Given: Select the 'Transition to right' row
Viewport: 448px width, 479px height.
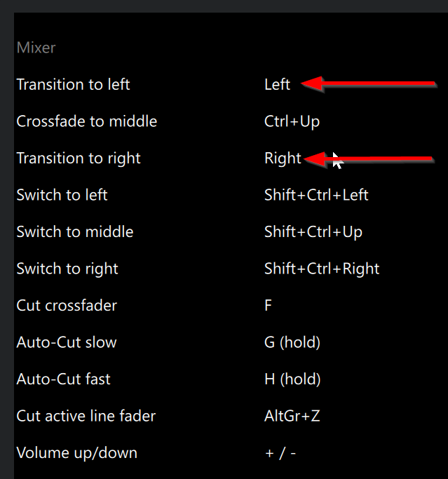Looking at the screenshot, I should pyautogui.click(x=79, y=158).
